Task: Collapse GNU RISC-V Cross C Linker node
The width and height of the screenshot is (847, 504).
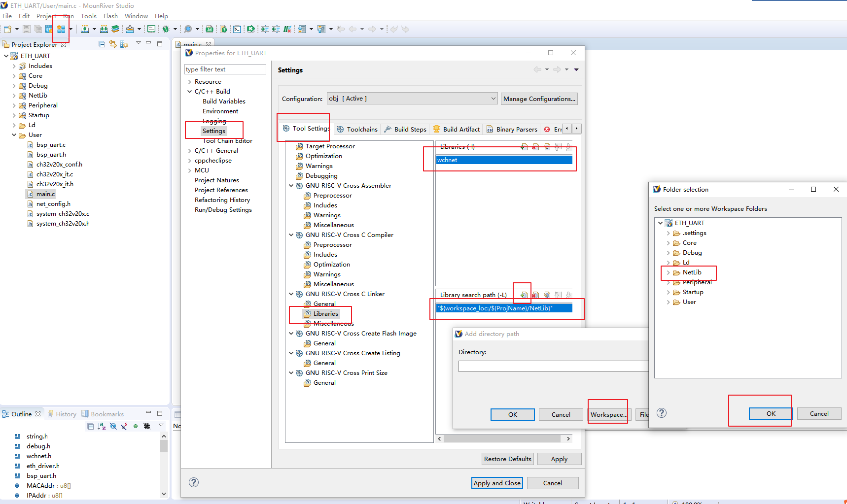Action: coord(291,294)
